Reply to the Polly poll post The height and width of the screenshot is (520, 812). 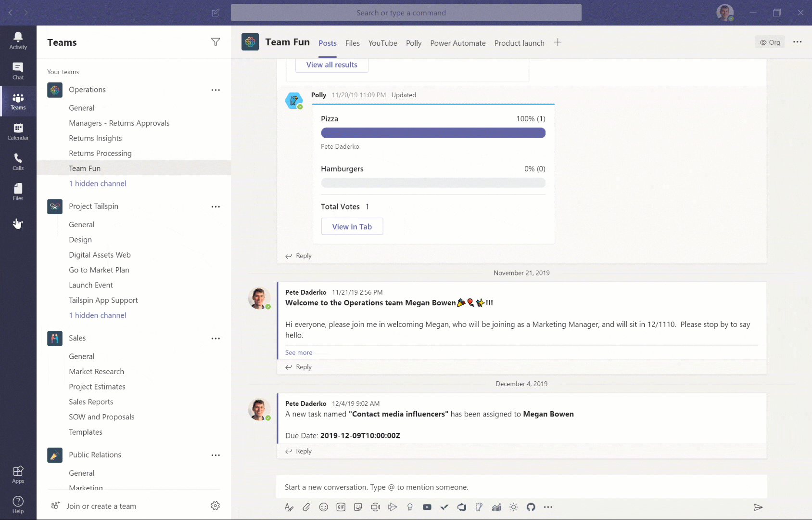pos(298,256)
